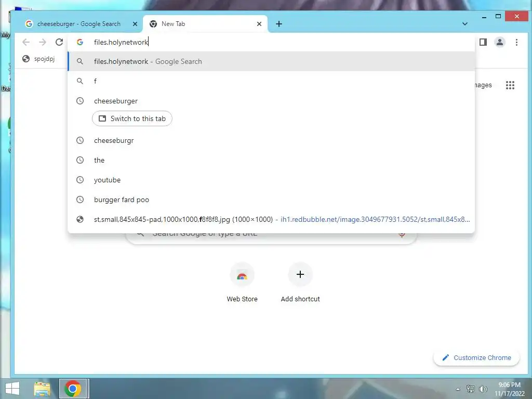532x399 pixels.
Task: Open the spojdpj bookmark
Action: click(38, 59)
